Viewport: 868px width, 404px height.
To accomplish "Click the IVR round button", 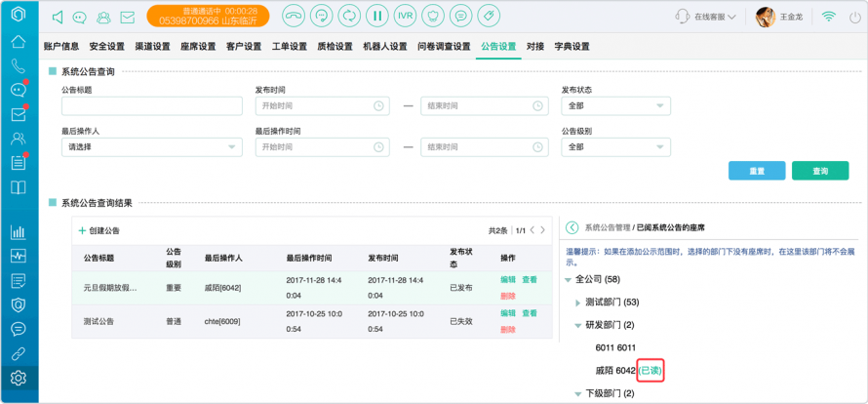I will coord(405,16).
